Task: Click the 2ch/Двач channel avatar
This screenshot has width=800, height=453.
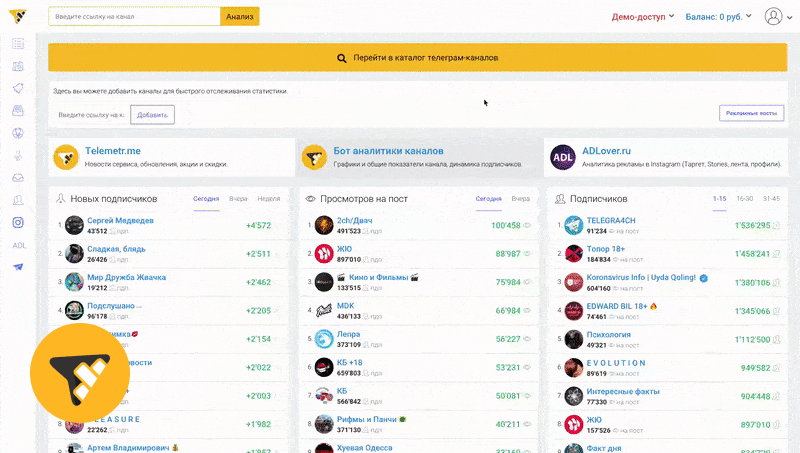Action: [323, 225]
